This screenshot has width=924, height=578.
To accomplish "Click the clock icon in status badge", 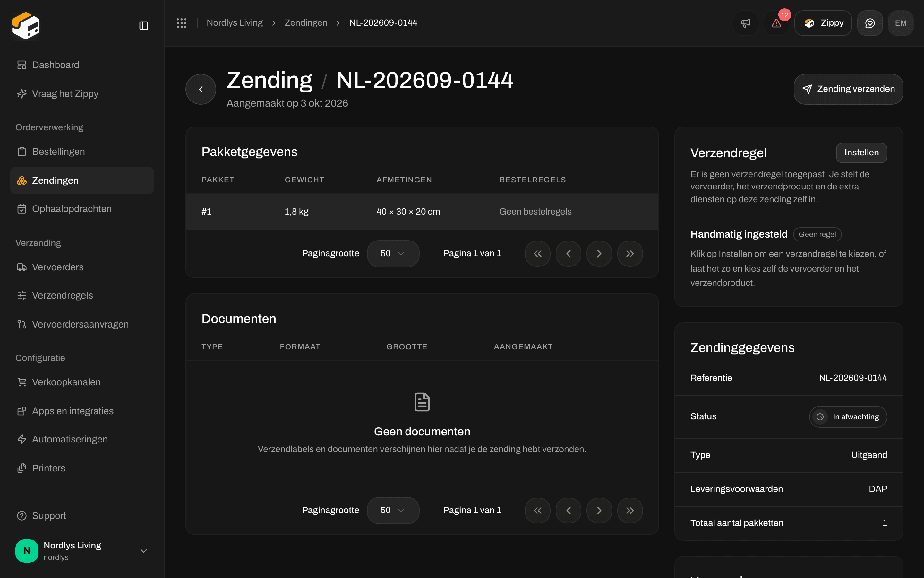I will 820,417.
